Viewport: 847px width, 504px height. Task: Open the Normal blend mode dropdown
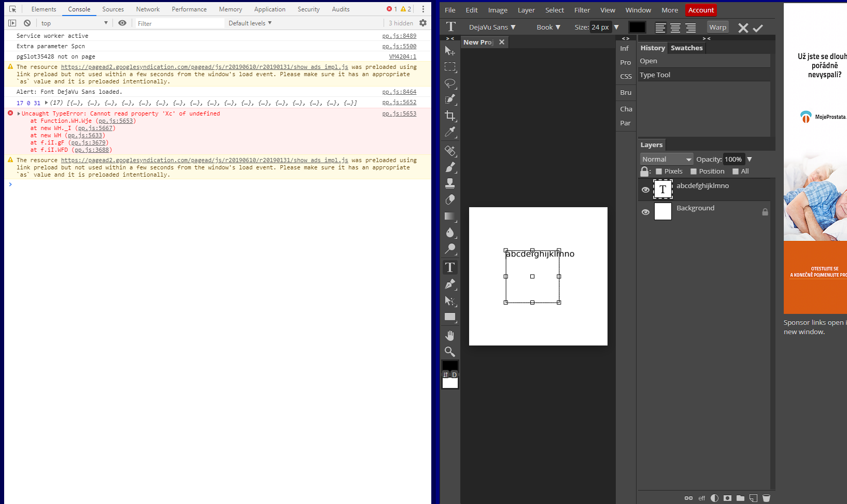(x=666, y=159)
